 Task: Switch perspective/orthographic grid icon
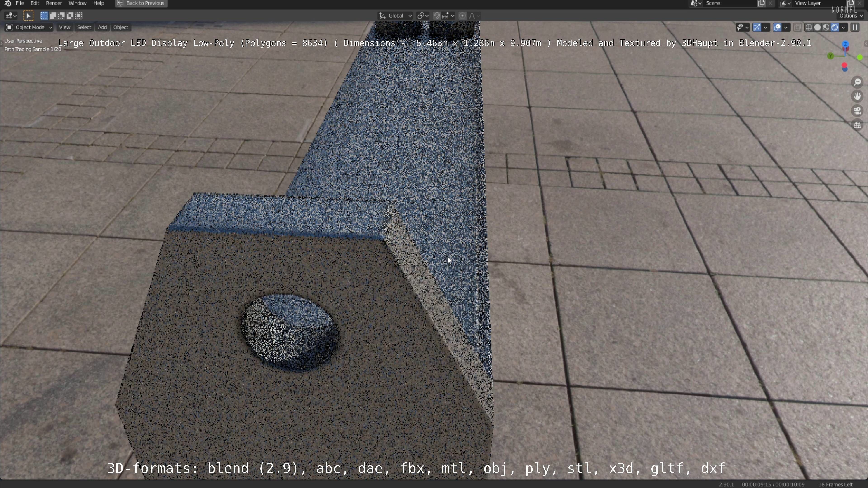(858, 125)
